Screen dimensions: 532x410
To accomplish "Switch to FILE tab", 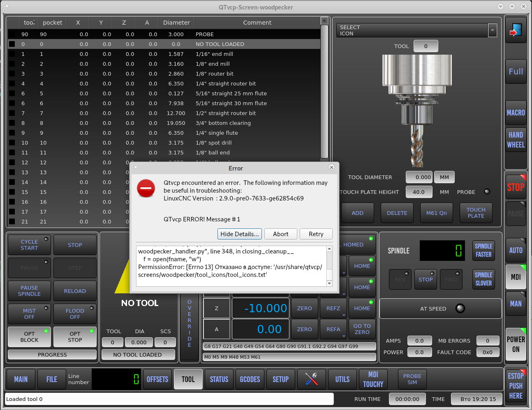I will (x=52, y=379).
